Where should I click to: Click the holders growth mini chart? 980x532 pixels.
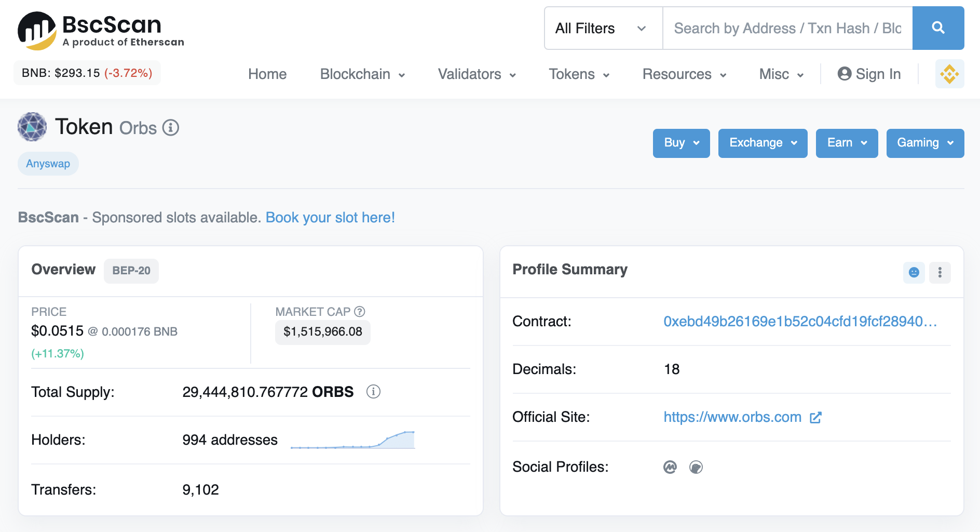[x=353, y=440]
